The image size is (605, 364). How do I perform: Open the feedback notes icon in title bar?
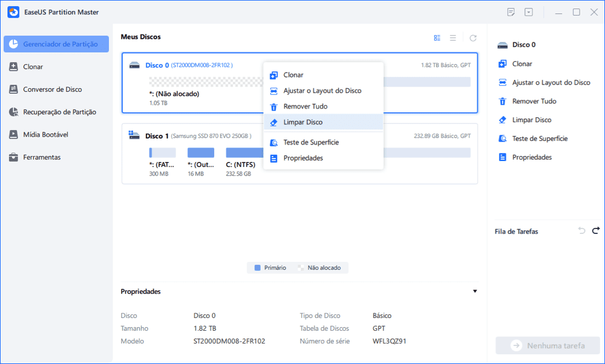pos(511,12)
